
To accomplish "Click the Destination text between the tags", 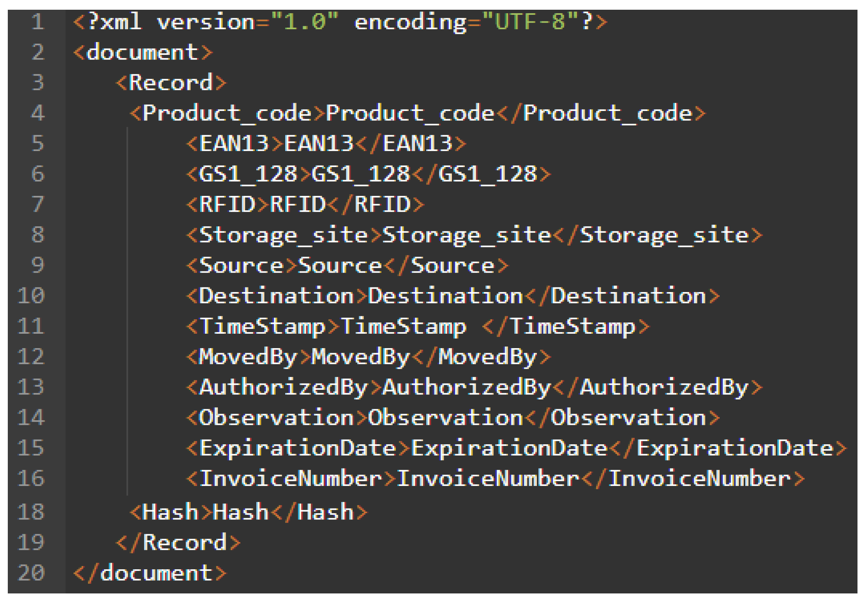I will click(445, 296).
